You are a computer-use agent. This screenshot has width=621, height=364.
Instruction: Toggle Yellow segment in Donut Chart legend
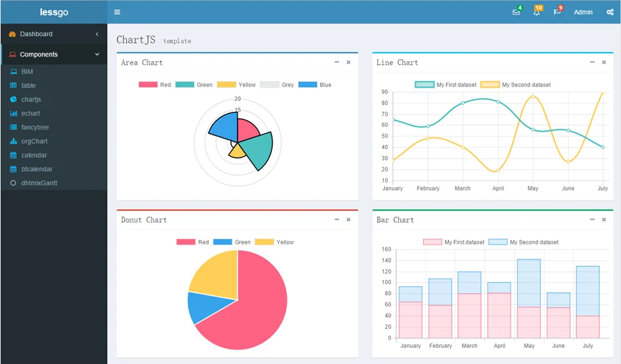click(274, 242)
